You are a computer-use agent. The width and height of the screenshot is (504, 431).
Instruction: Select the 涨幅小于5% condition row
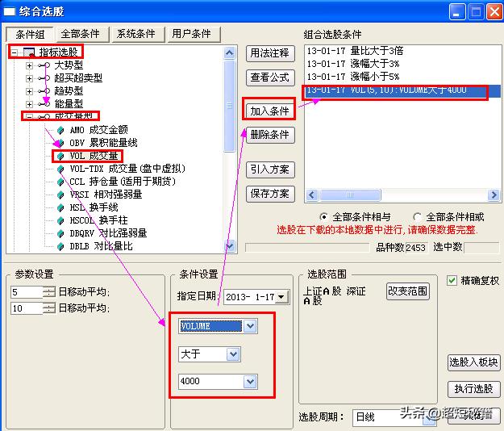402,77
